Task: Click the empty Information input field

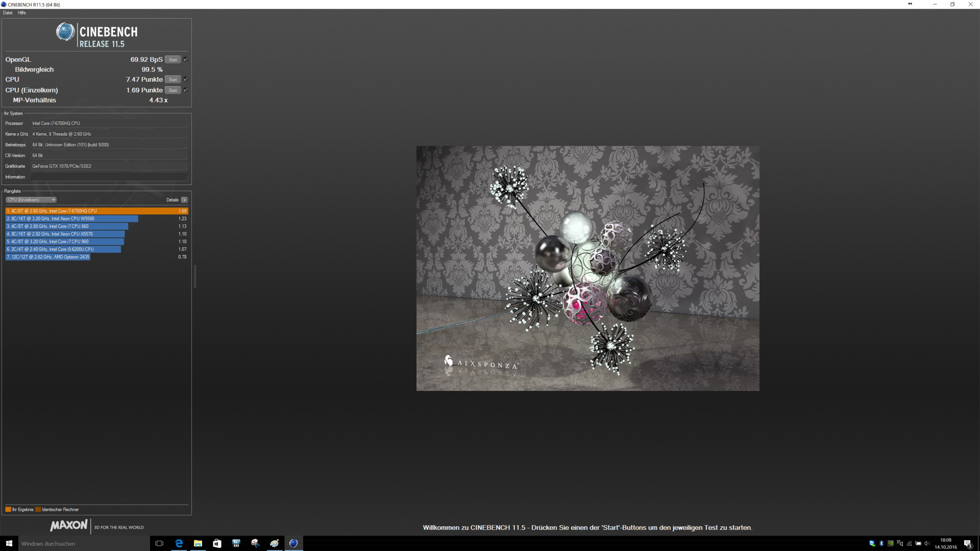Action: click(x=109, y=177)
